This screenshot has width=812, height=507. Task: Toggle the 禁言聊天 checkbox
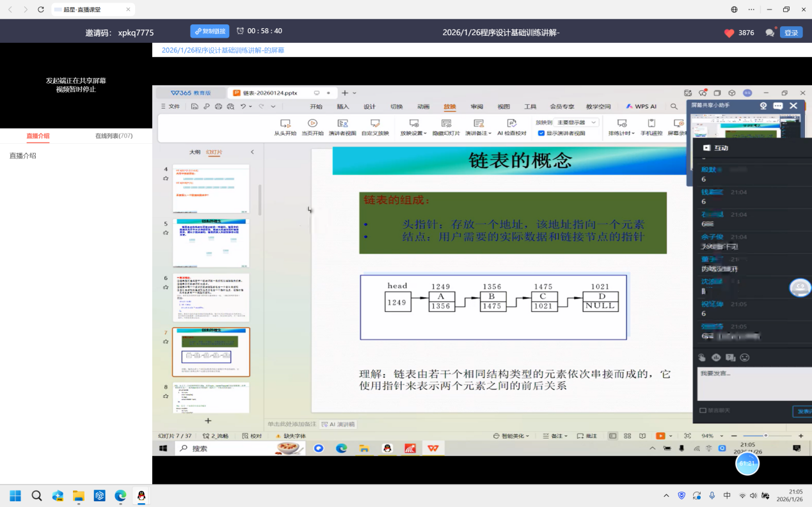click(703, 410)
